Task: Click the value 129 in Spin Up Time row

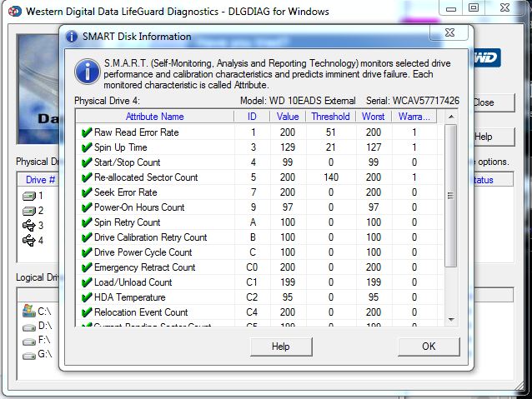Action: [288, 147]
